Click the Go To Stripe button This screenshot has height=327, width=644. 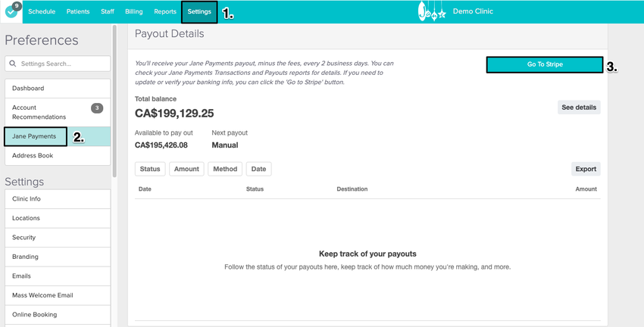point(545,64)
